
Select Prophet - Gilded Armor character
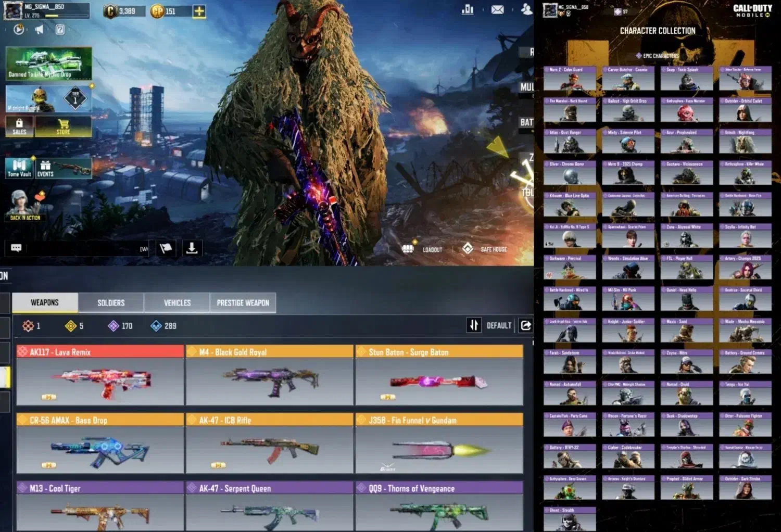[x=687, y=488]
